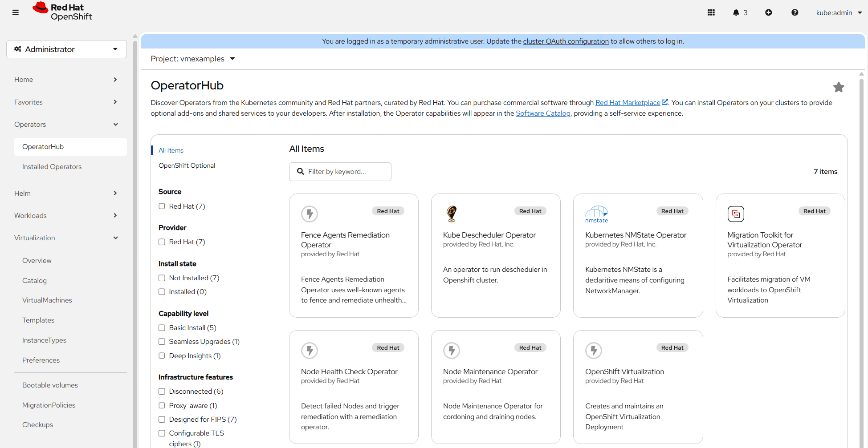Expand the kube:admin user menu
868x448 pixels.
pyautogui.click(x=839, y=12)
